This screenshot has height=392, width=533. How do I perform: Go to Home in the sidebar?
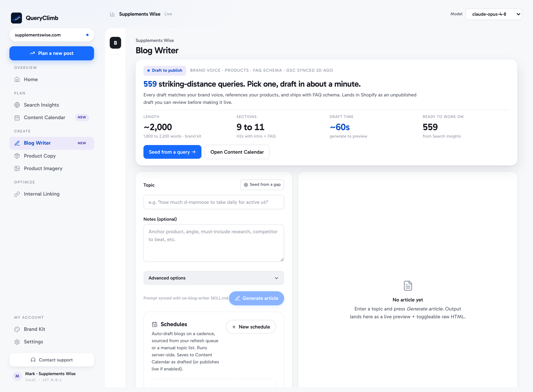(52, 80)
